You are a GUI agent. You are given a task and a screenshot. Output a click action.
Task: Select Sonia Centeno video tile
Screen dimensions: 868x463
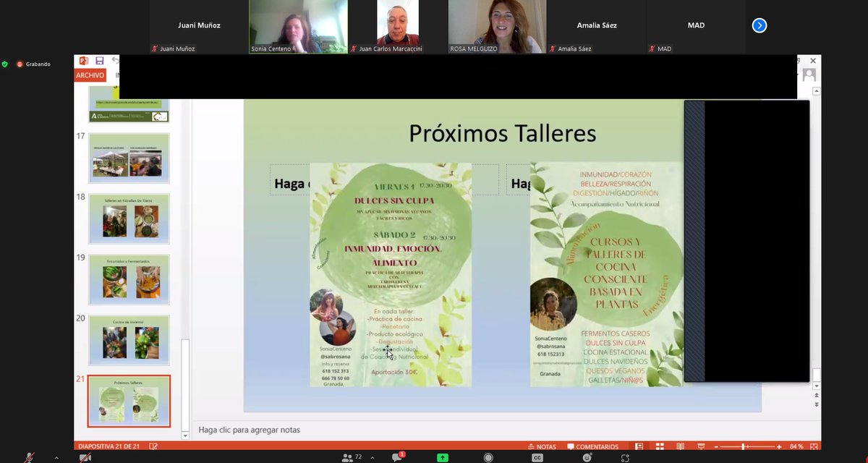pyautogui.click(x=298, y=27)
